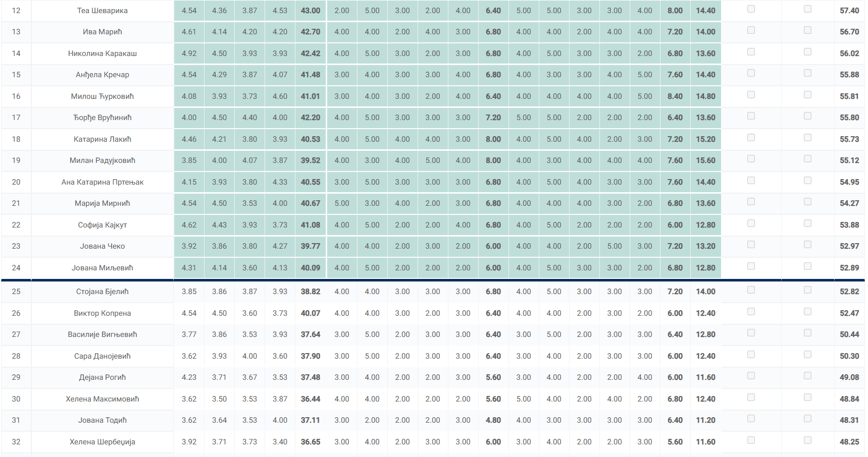Select the name Милош Ђурковић

pyautogui.click(x=103, y=96)
